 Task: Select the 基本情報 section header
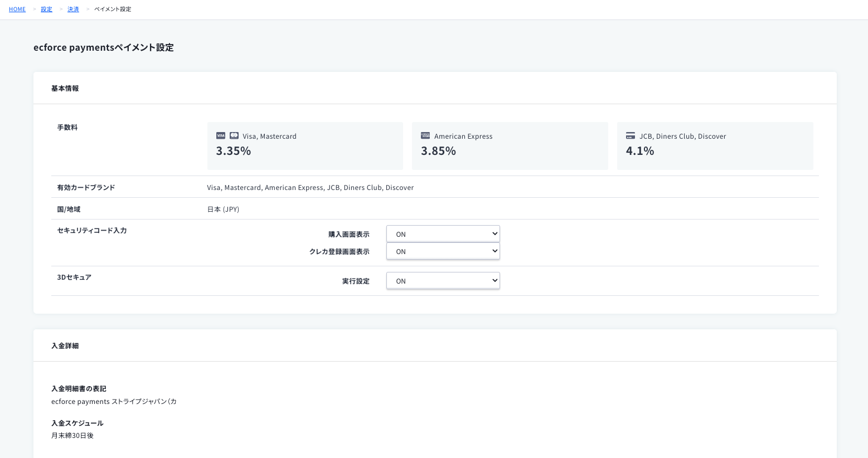point(64,88)
